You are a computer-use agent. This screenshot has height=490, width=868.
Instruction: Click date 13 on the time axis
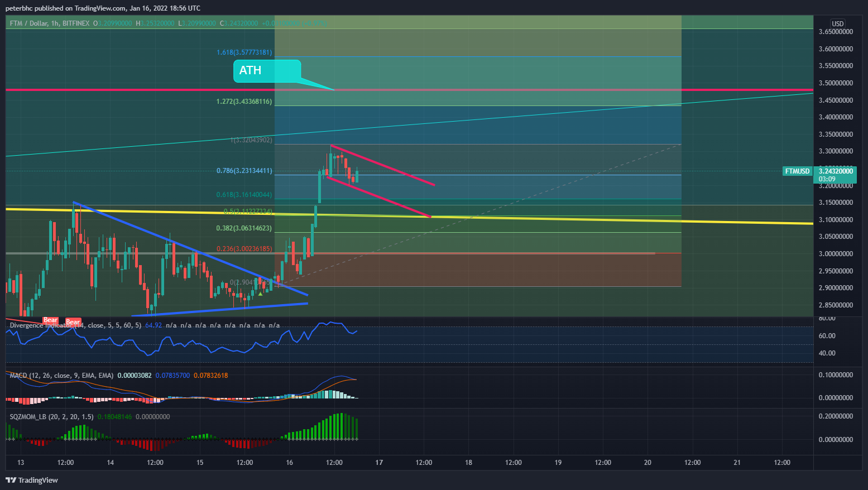click(21, 463)
